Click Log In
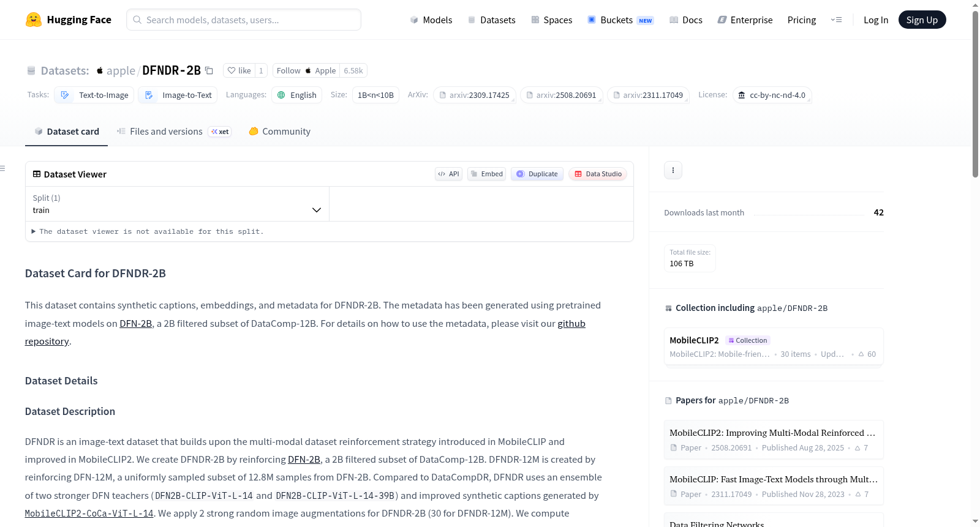 click(876, 20)
